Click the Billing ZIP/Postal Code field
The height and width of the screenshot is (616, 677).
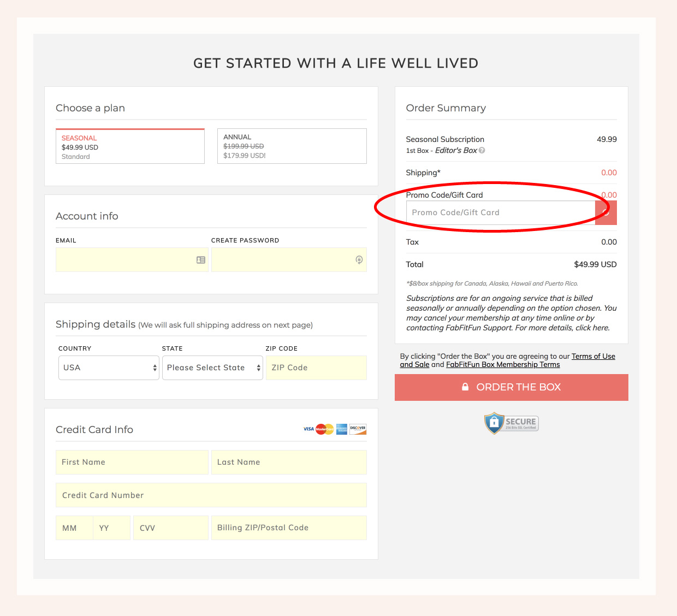tap(288, 528)
